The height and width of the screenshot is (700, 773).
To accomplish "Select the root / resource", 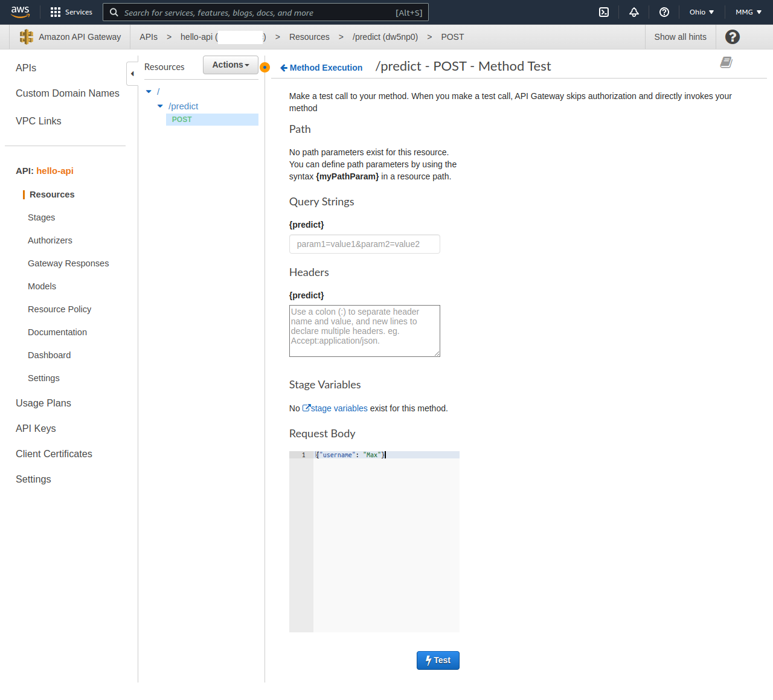I will point(158,92).
